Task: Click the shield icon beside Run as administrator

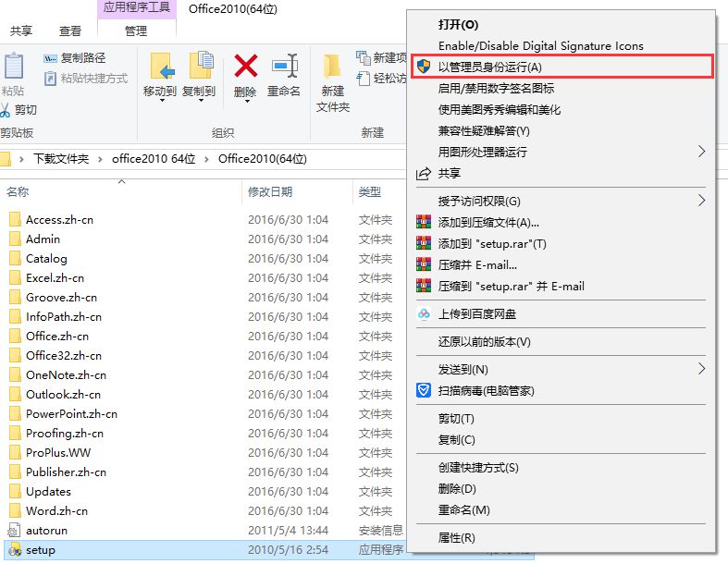Action: [x=423, y=67]
